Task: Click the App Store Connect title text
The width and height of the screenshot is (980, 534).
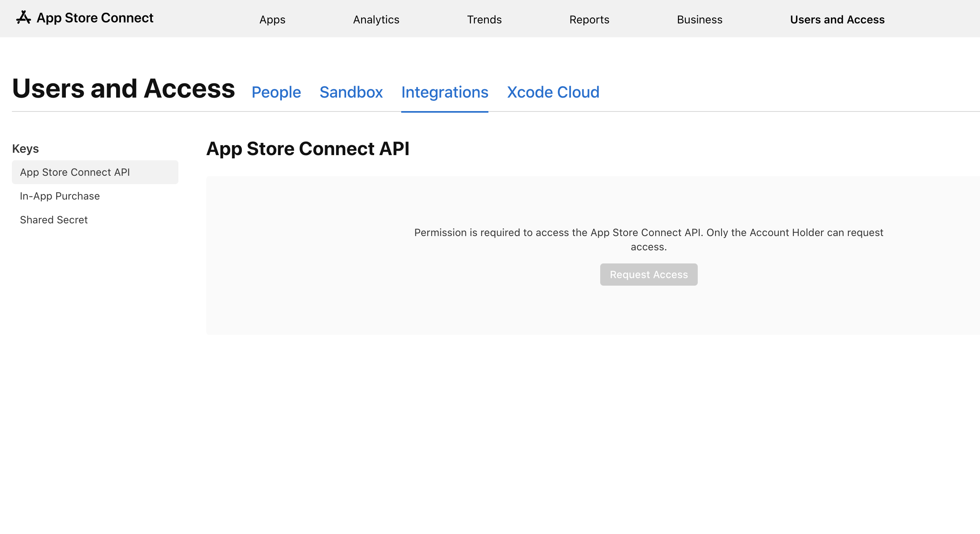Action: (x=95, y=18)
